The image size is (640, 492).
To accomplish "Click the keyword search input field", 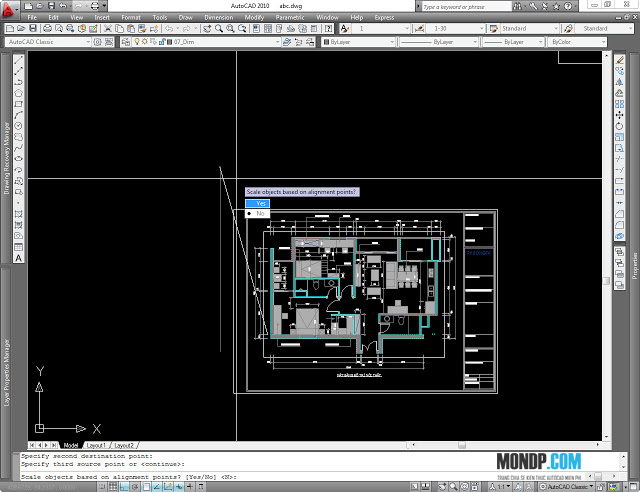I will [x=466, y=7].
